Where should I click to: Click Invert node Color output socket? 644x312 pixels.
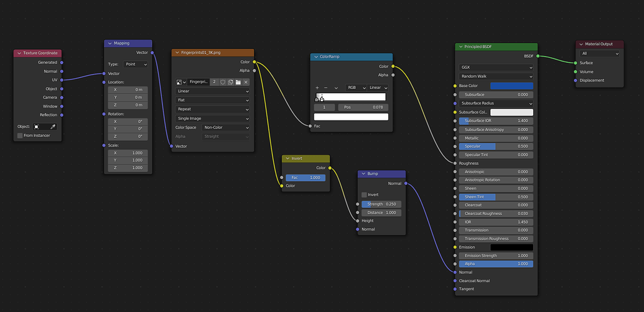[x=330, y=168]
